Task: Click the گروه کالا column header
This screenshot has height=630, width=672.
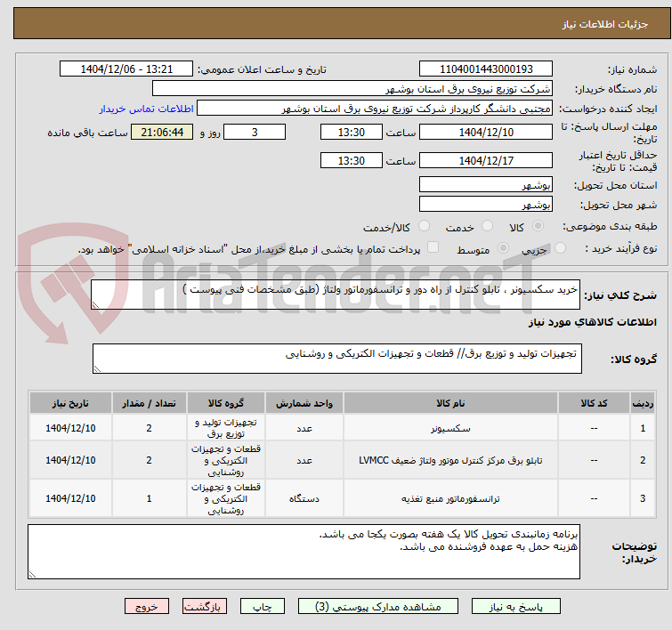Action: pyautogui.click(x=226, y=403)
